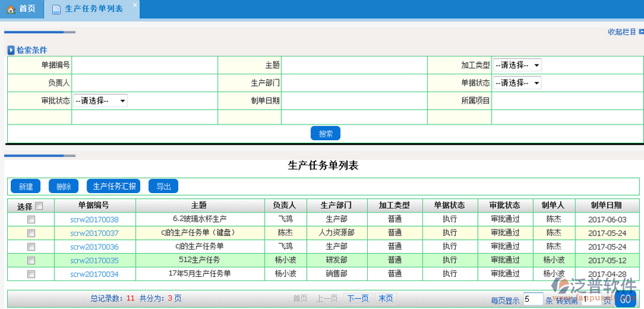This screenshot has height=309, width=644.
Task: Close the 生产任务单列表 tab
Action: click(135, 4)
